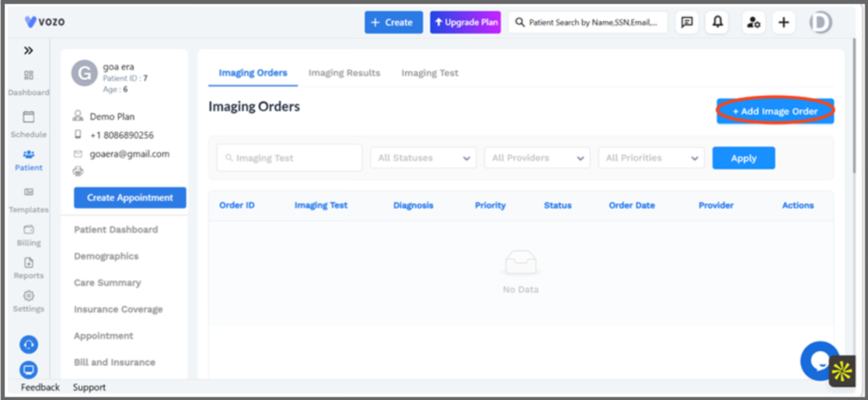Click the Apply filter button
This screenshot has width=868, height=400.
pos(743,158)
